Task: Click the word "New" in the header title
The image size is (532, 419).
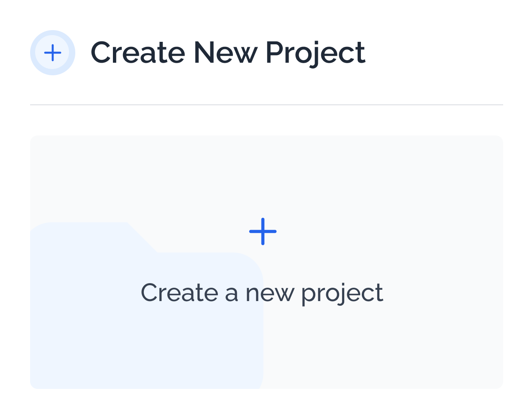Action: [x=225, y=53]
